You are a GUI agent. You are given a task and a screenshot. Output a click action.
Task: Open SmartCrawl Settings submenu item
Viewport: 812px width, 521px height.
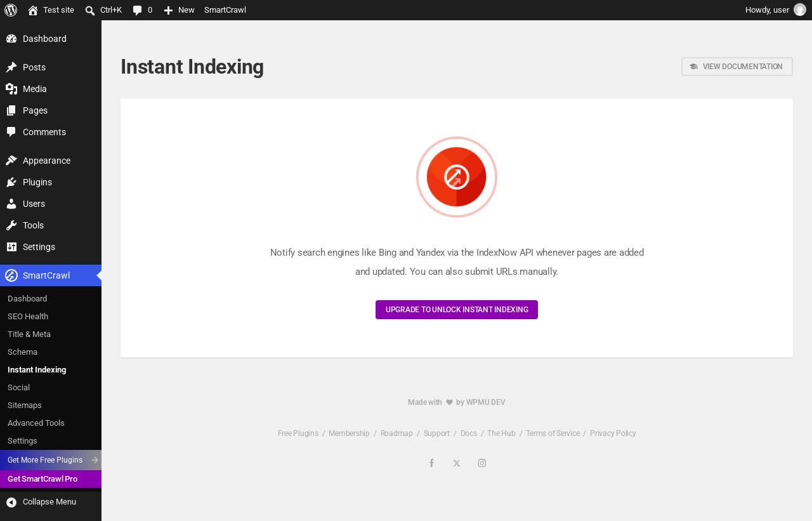pyautogui.click(x=51, y=441)
